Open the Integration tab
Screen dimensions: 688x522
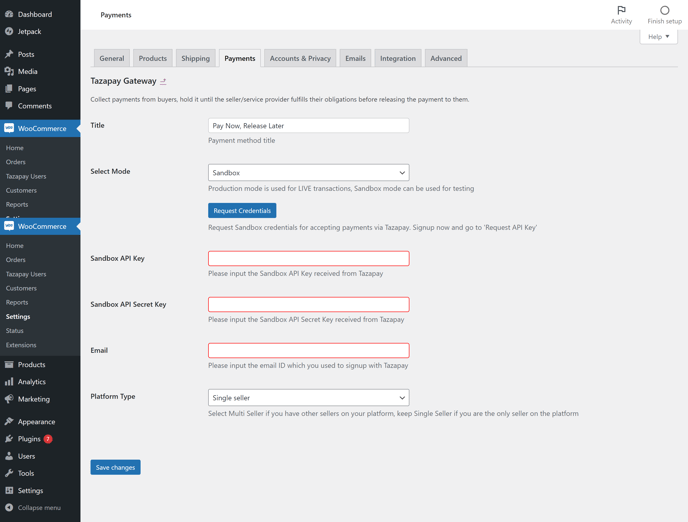tap(398, 58)
